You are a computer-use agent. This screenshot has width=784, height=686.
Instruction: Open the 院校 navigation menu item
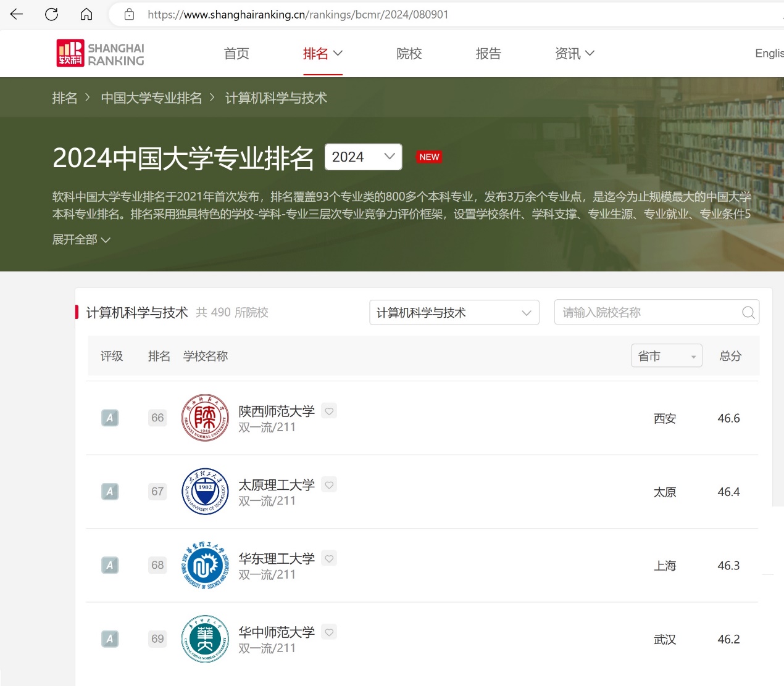[x=409, y=54]
